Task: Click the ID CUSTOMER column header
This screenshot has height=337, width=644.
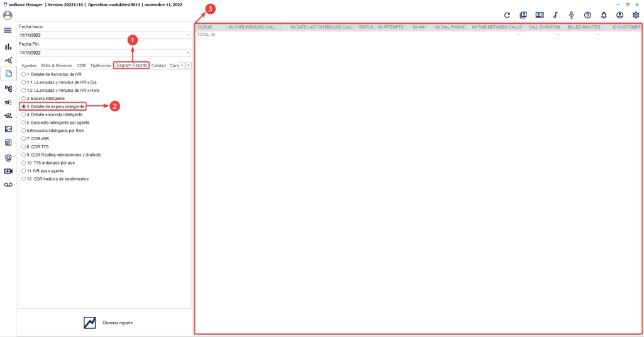Action: [621, 27]
